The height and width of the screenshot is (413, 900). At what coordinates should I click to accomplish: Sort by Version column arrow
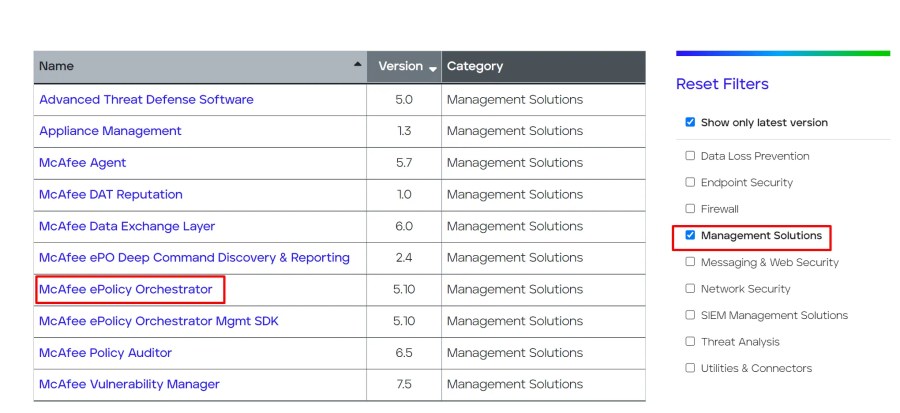click(433, 68)
